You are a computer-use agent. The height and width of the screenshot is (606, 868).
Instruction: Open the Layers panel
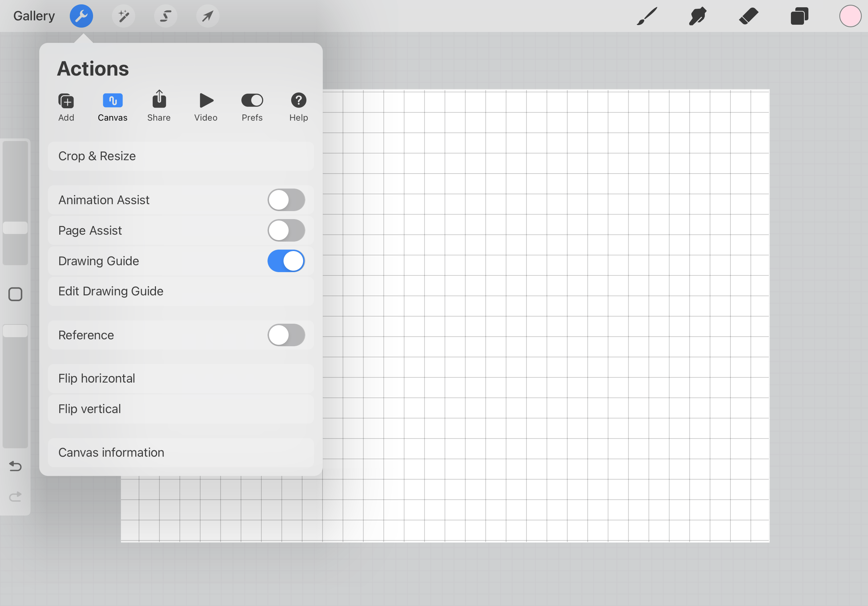(x=800, y=16)
